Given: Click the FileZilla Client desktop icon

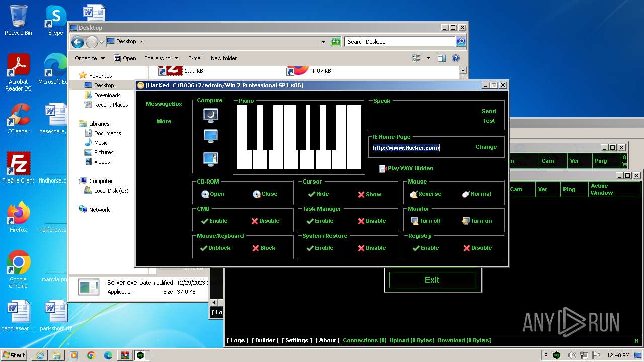Looking at the screenshot, I should point(18,167).
